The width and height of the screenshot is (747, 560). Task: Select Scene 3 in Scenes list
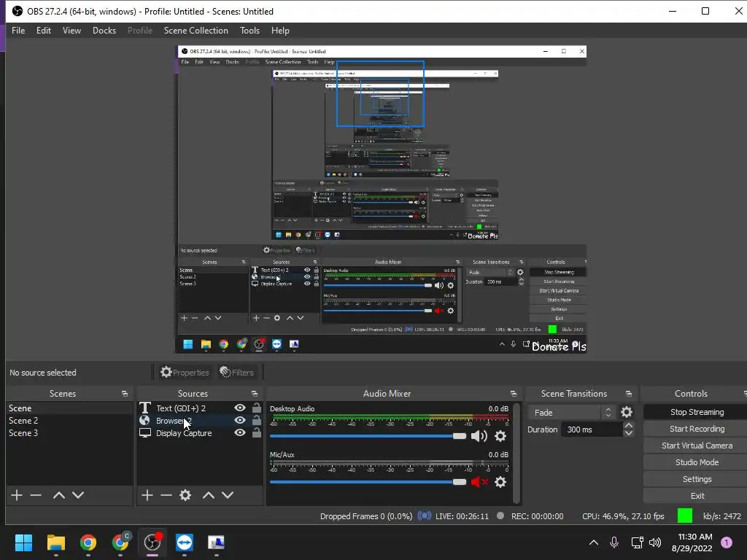(x=69, y=433)
